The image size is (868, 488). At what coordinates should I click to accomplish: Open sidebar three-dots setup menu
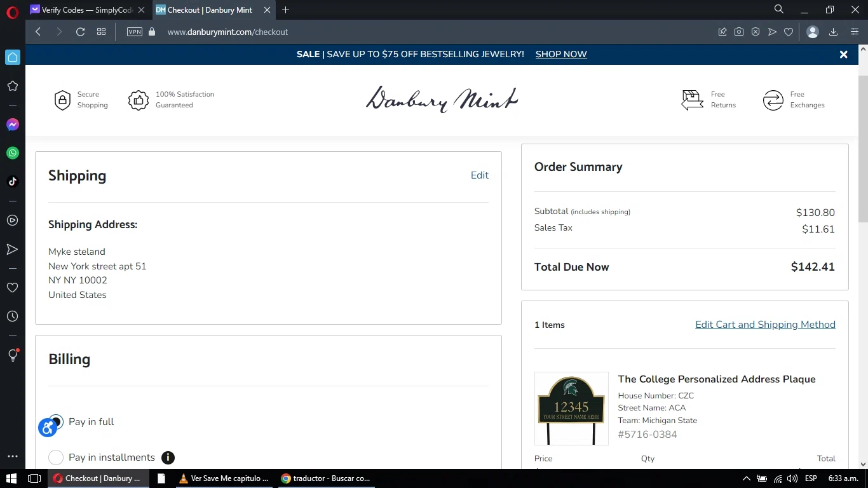tap(12, 456)
